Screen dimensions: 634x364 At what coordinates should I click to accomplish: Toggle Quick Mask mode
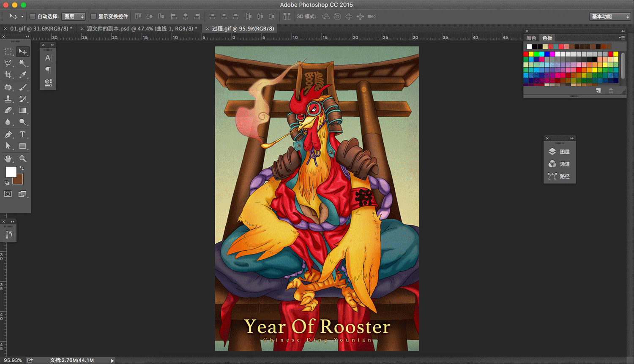8,194
